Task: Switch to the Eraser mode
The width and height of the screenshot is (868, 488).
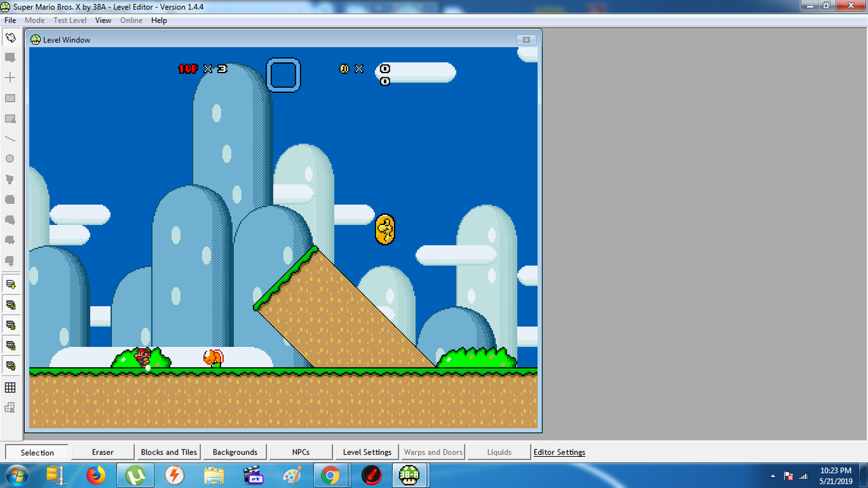Action: point(103,452)
